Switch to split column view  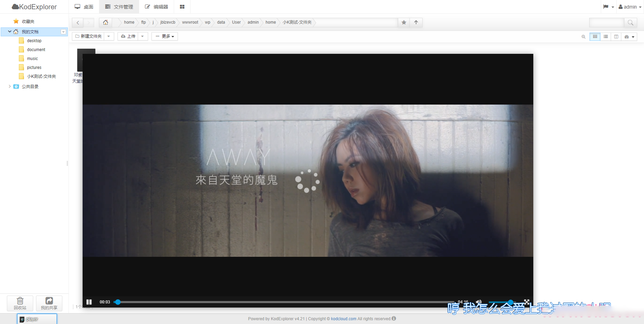coord(616,37)
